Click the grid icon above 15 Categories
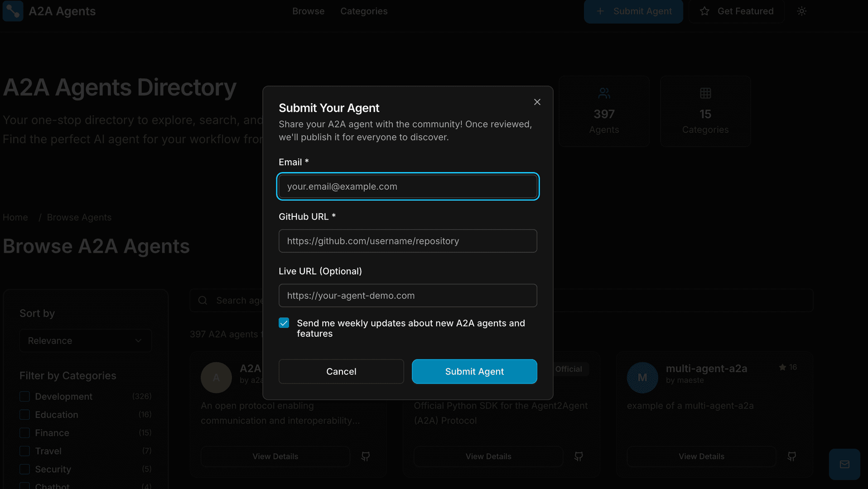The width and height of the screenshot is (868, 489). click(x=705, y=93)
